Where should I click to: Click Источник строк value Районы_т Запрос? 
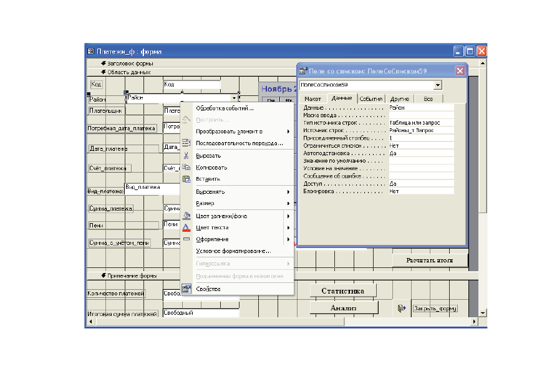point(421,130)
